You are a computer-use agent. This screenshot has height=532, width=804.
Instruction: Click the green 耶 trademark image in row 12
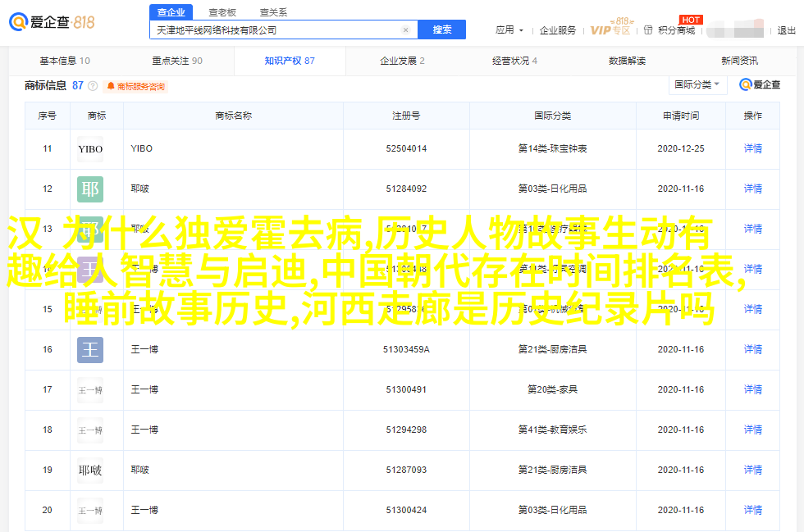[90, 189]
